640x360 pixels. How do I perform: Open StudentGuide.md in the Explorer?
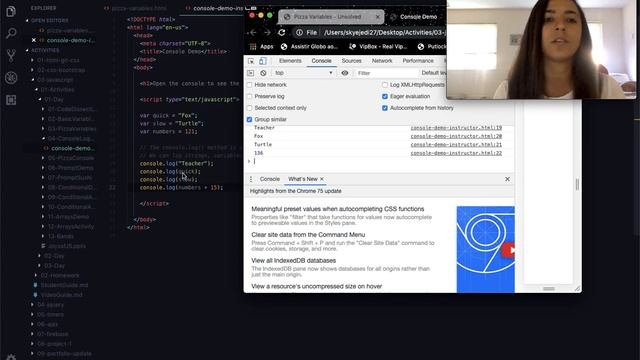(x=64, y=285)
